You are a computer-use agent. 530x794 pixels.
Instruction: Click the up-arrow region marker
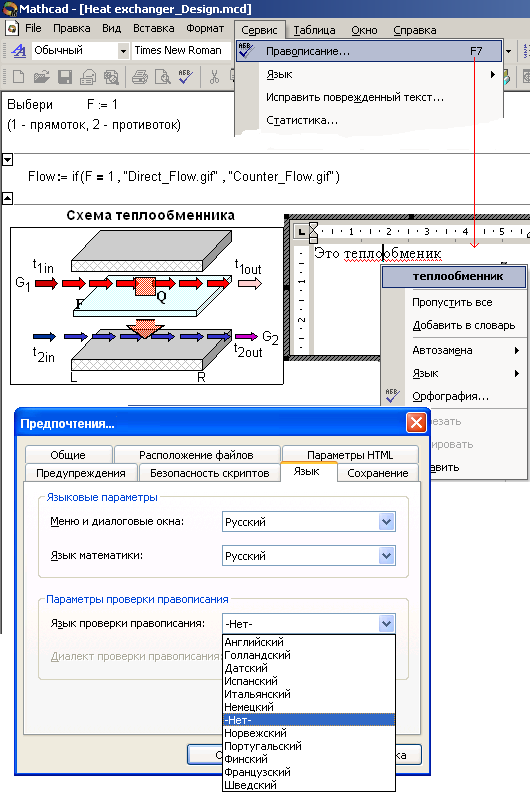(x=8, y=198)
